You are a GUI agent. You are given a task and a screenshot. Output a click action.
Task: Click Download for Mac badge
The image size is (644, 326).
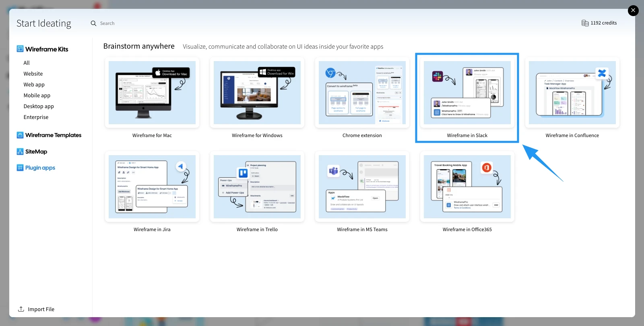click(x=171, y=72)
